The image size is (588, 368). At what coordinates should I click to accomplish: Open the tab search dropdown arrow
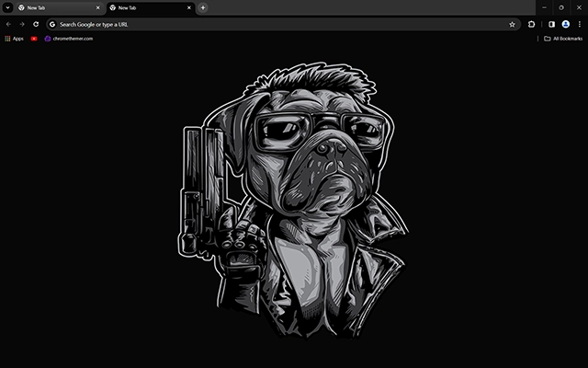(7, 7)
